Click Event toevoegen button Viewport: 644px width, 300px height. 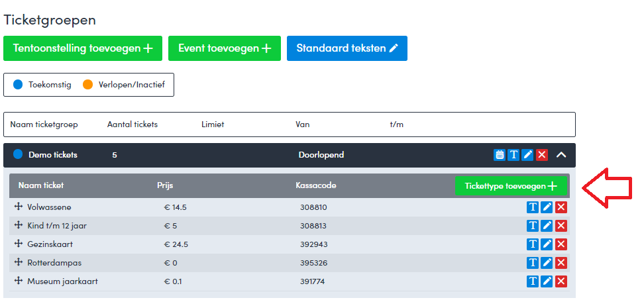(x=225, y=48)
